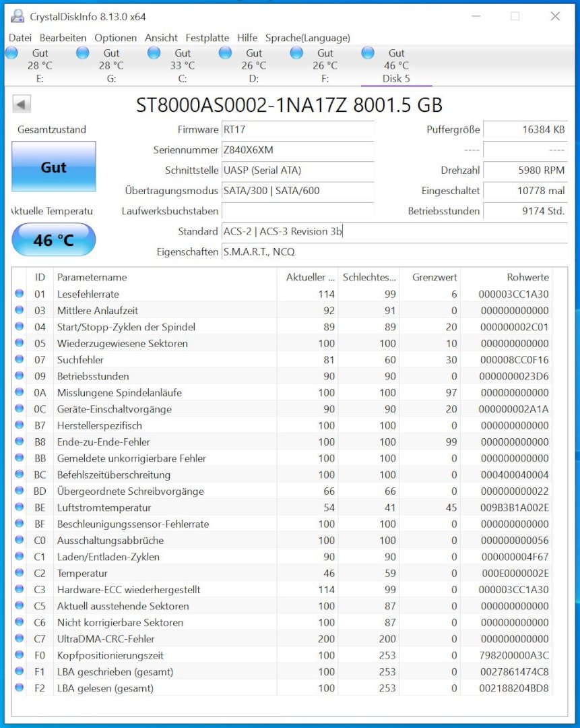Click the blue Gut health status button
580x728 pixels.
click(x=54, y=166)
